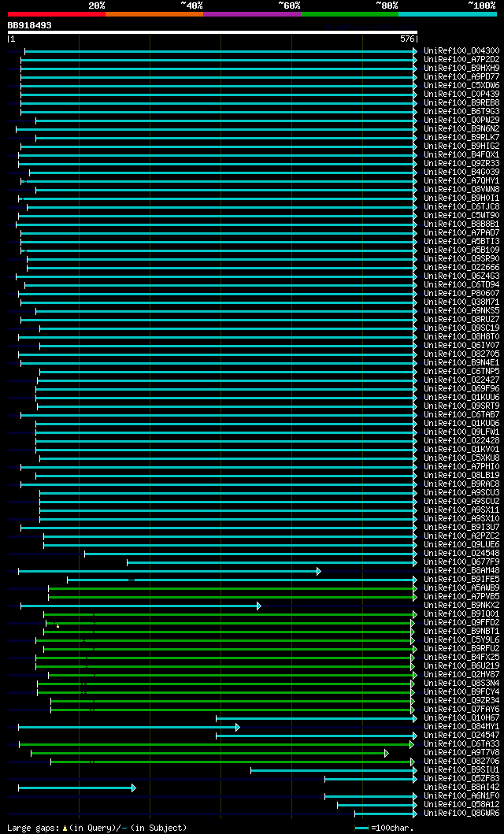Image resolution: width=504 pixels, height=834 pixels.
Task: Pick entry UniRef100_C6TNP5
Action: [461, 371]
